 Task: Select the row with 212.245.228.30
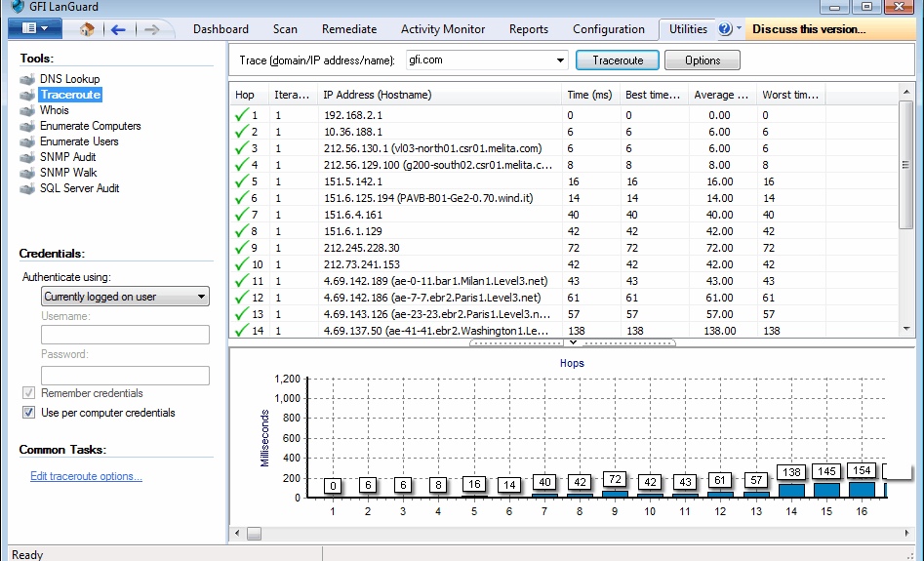point(564,248)
